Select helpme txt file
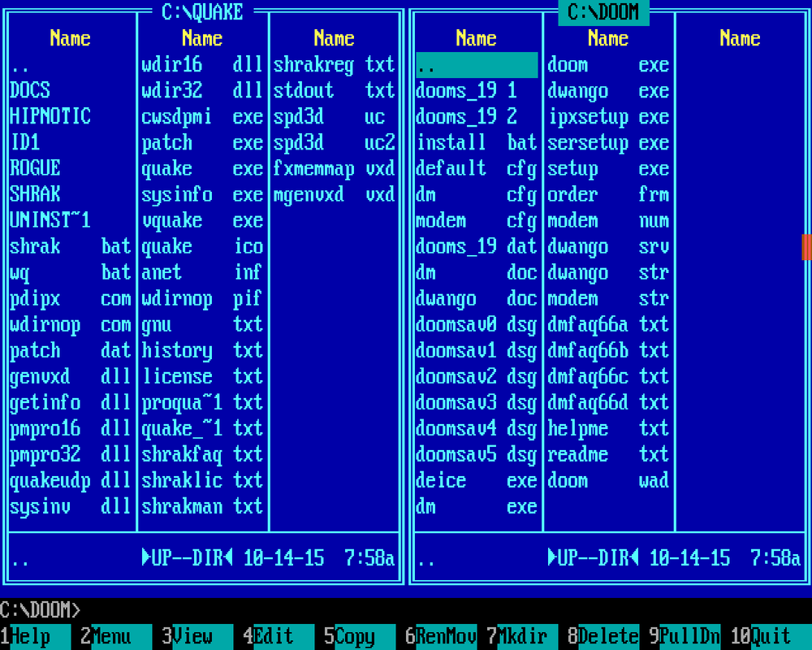812x650 pixels. pos(609,429)
